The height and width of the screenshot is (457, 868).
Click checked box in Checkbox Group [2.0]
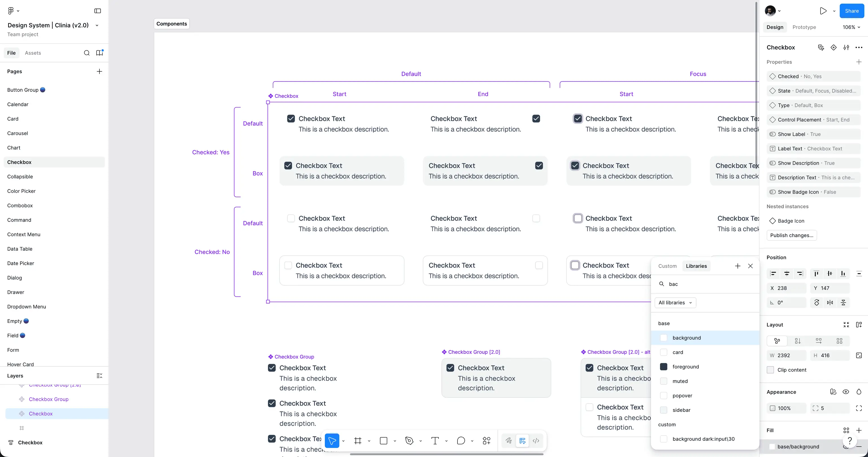point(450,368)
